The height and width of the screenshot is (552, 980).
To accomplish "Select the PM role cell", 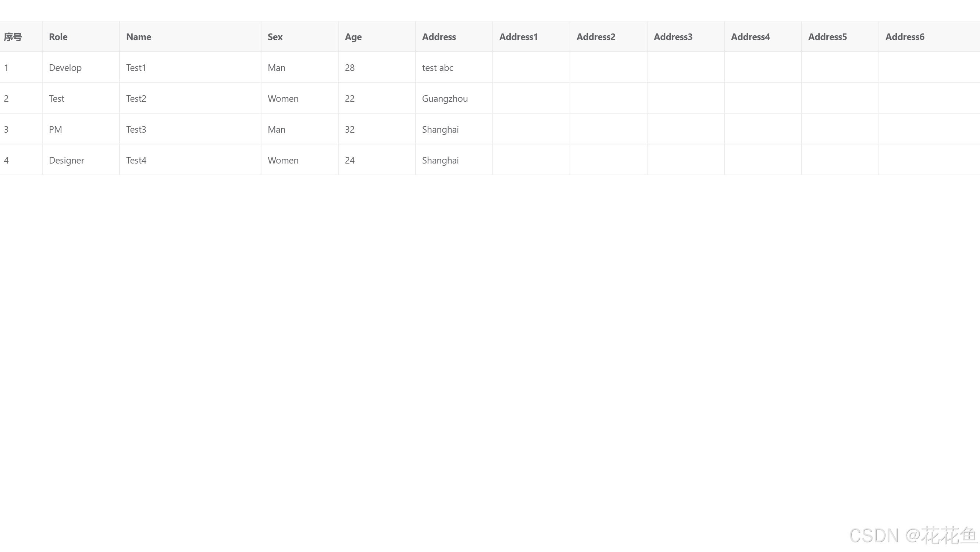I will click(x=56, y=129).
